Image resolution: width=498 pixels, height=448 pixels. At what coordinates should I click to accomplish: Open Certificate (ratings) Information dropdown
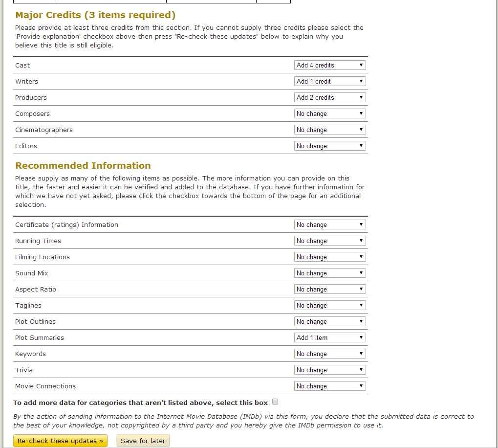point(330,224)
